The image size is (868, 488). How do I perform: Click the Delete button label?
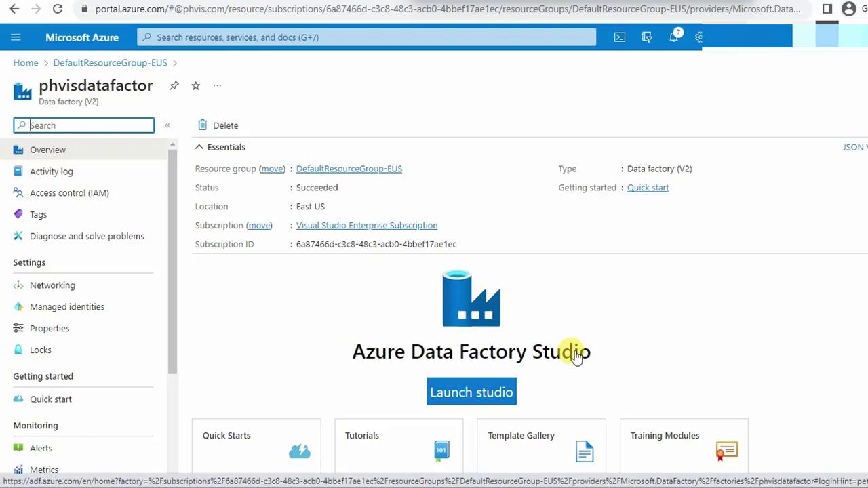tap(226, 125)
